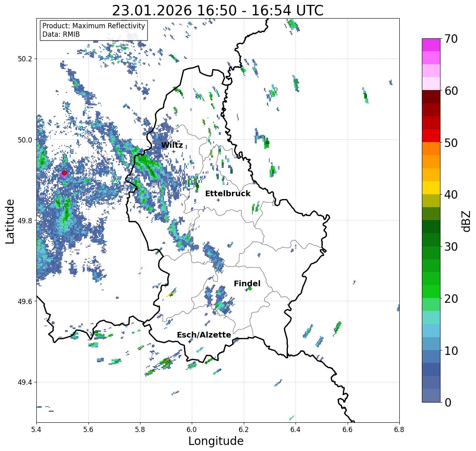This screenshot has width=476, height=451.
Task: Select the Ettelbruck station label
Action: click(228, 193)
